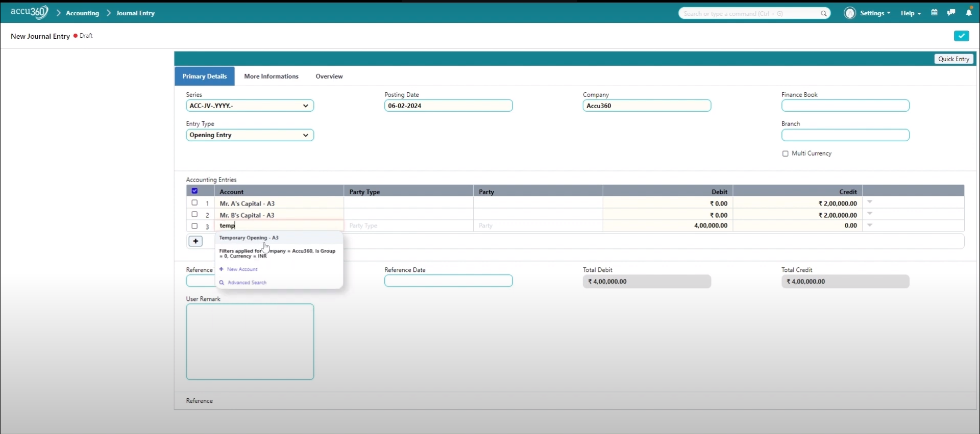The image size is (980, 434).
Task: Click the add row plus button
Action: click(x=195, y=241)
